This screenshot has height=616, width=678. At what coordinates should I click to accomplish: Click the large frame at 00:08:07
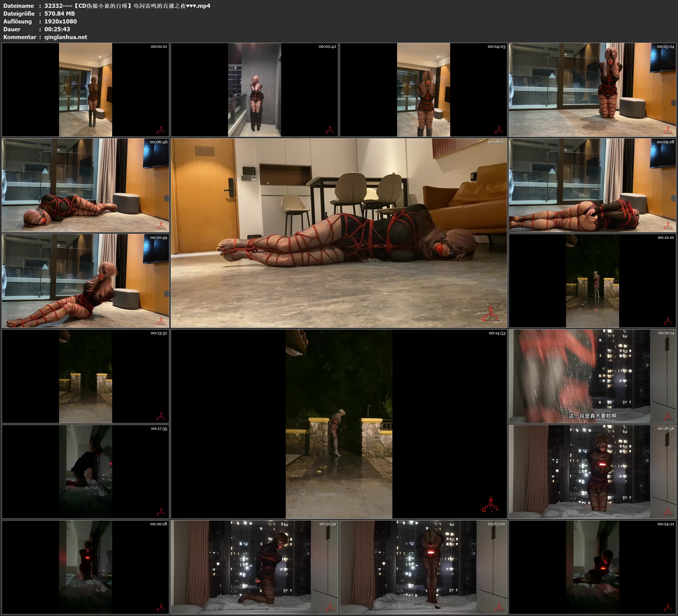coord(339,233)
